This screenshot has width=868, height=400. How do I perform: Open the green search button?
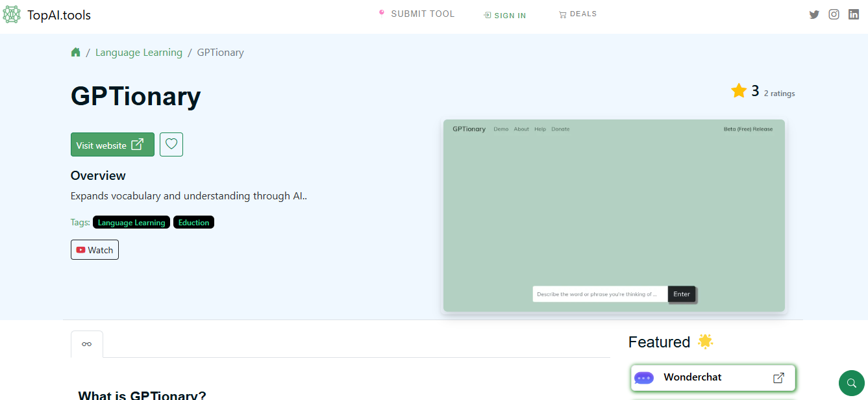click(x=852, y=383)
